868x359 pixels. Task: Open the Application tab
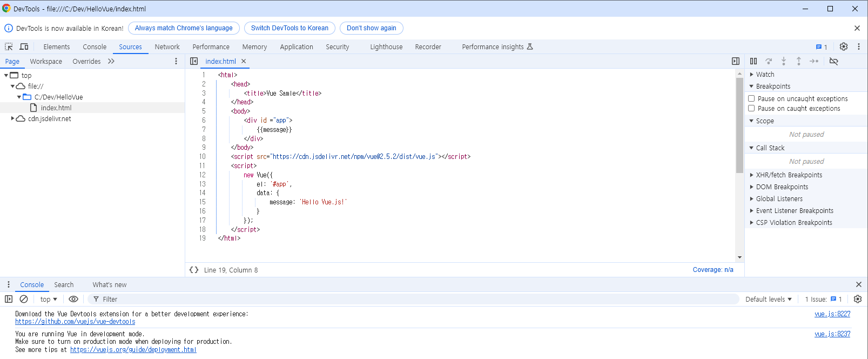(x=297, y=47)
